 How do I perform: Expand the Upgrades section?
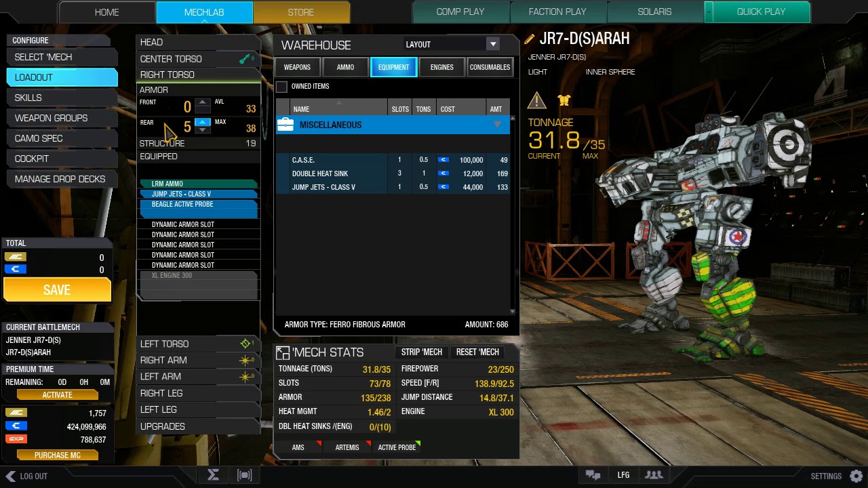coord(198,426)
